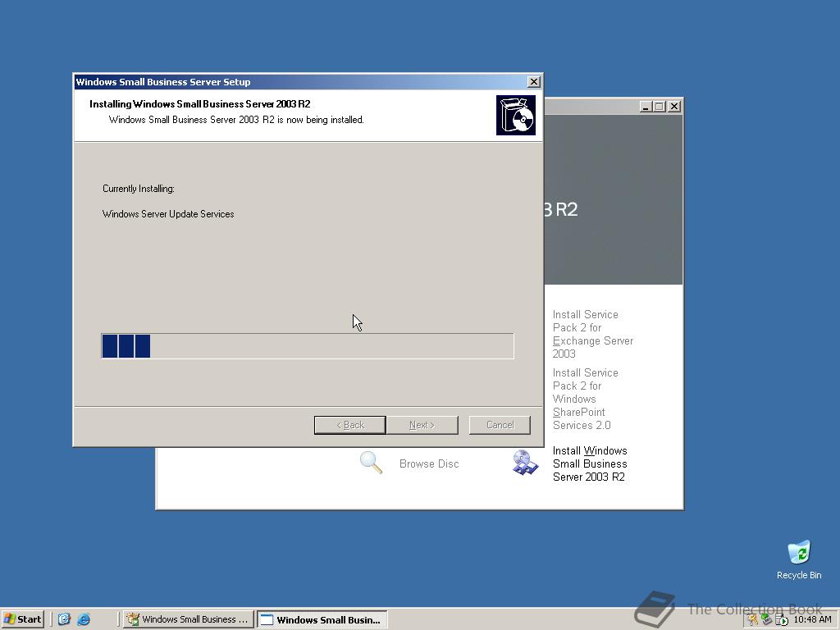Click the 10:48 AM clock in the tray
Screen dimensions: 840x630
click(x=812, y=619)
